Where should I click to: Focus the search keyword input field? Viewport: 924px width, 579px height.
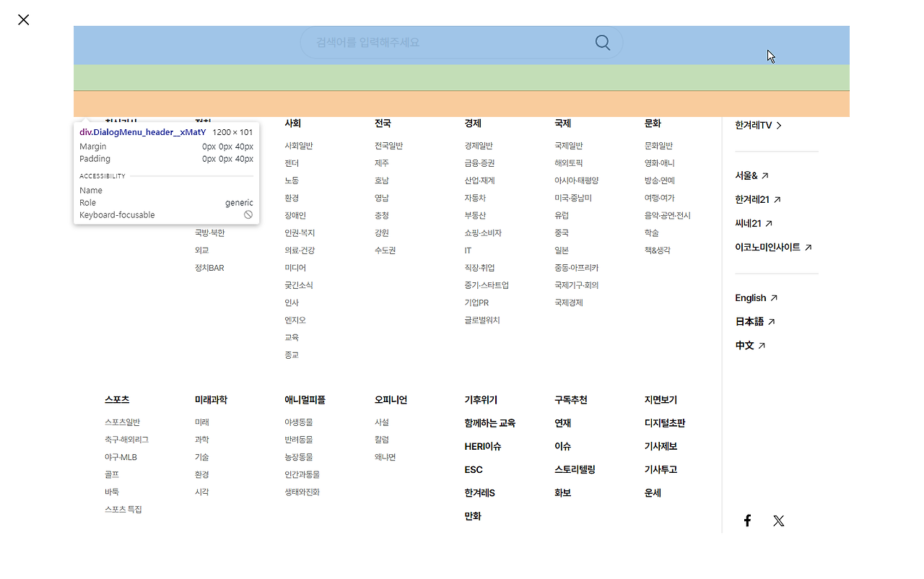click(461, 43)
